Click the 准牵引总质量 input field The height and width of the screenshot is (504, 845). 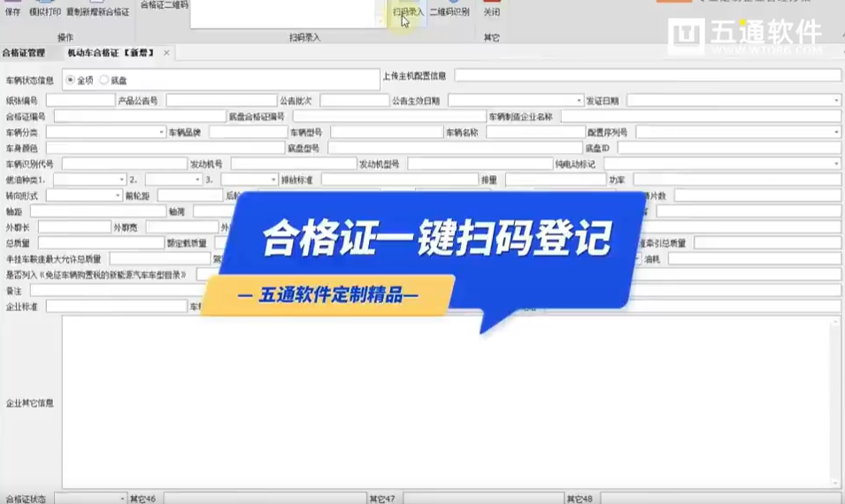[x=767, y=243]
